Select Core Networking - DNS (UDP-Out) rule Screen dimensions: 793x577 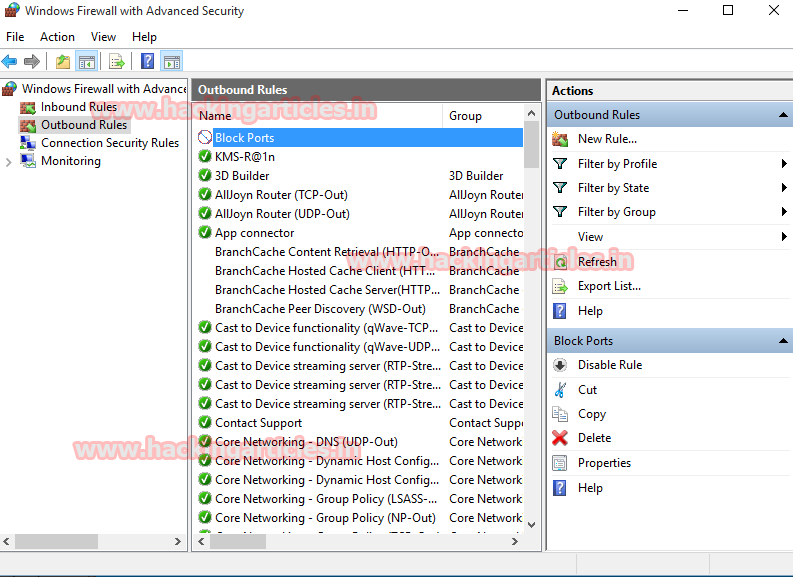pos(306,441)
